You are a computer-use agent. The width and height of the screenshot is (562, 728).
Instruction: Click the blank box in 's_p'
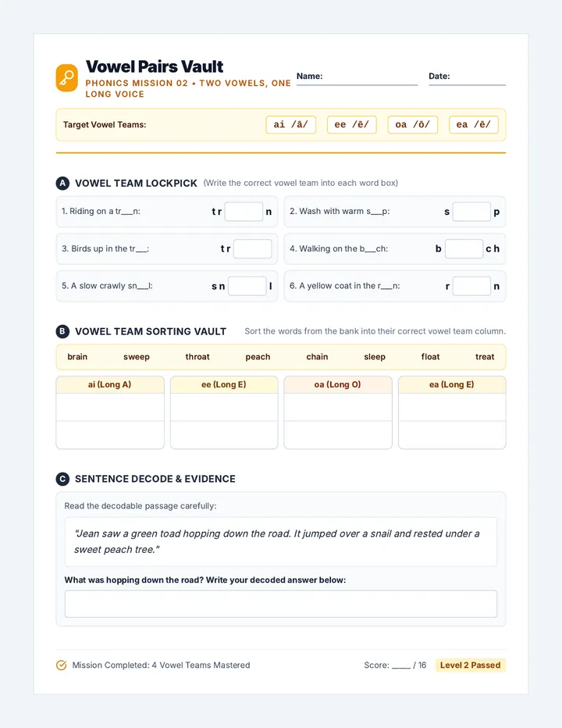pyautogui.click(x=471, y=212)
